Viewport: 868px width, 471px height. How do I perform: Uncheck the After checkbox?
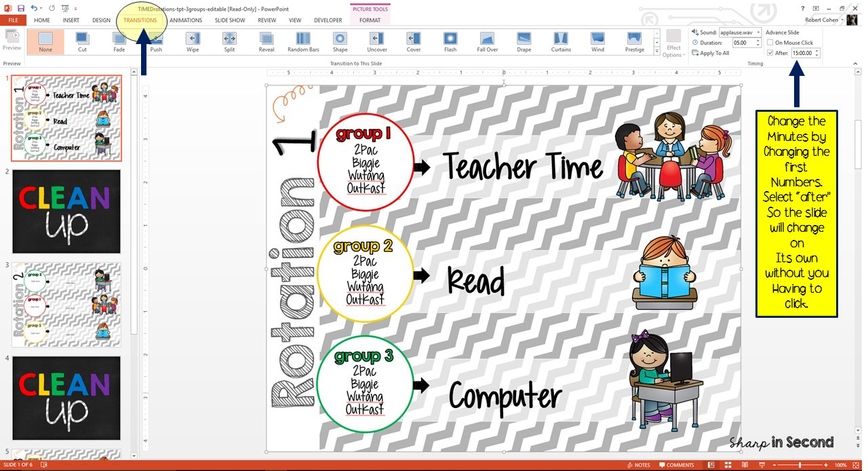pos(770,52)
